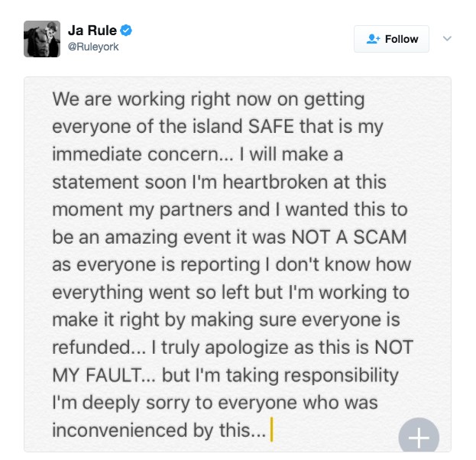Click the words MY FAULT in the note
476x460 pixels.
pos(96,375)
